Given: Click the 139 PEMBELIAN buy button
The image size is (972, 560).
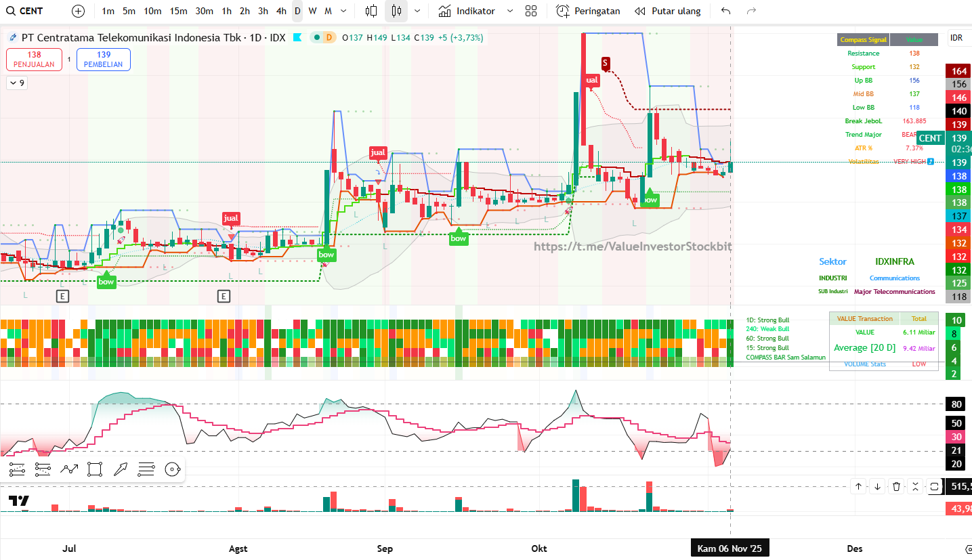Looking at the screenshot, I should click(x=104, y=60).
